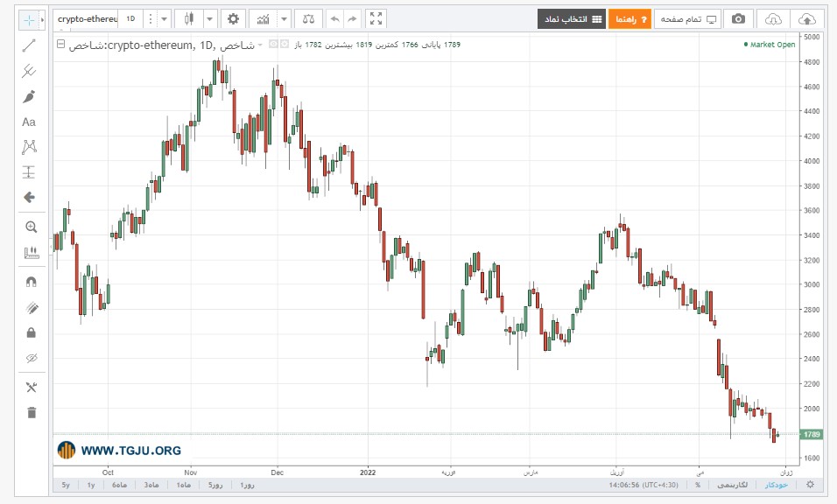837x504 pixels.
Task: Activate the zoom-in magnifier tool
Action: pos(31,227)
